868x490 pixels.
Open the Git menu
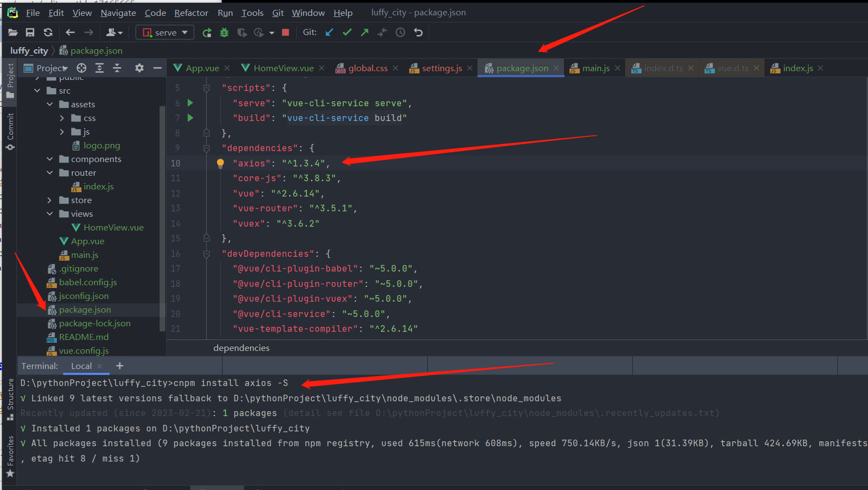(x=278, y=13)
